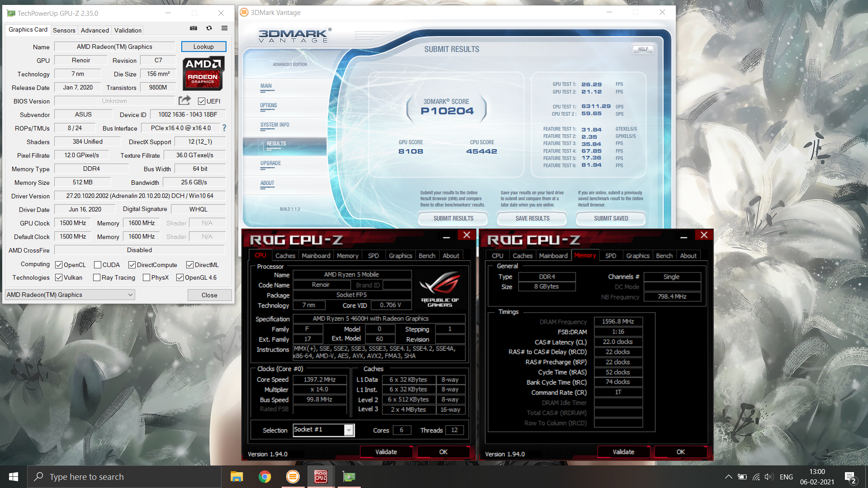This screenshot has height=488, width=868.
Task: Open the Bench tab in left CPU-Z
Action: [x=427, y=256]
